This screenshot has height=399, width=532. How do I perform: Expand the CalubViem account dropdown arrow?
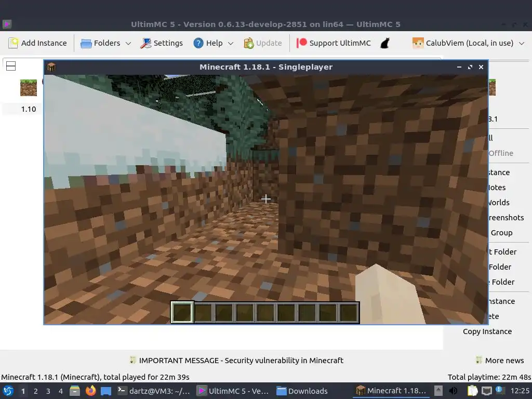[x=522, y=44]
